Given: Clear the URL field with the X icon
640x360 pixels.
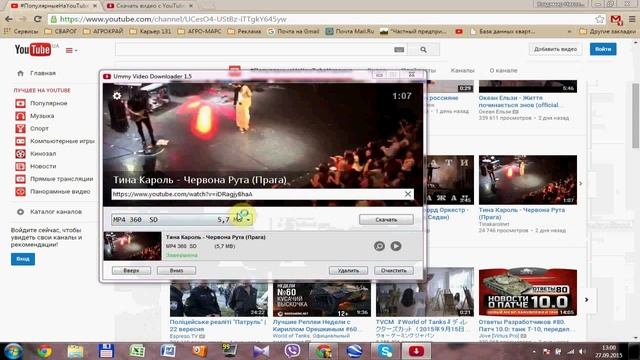Looking at the screenshot, I should click(x=408, y=194).
